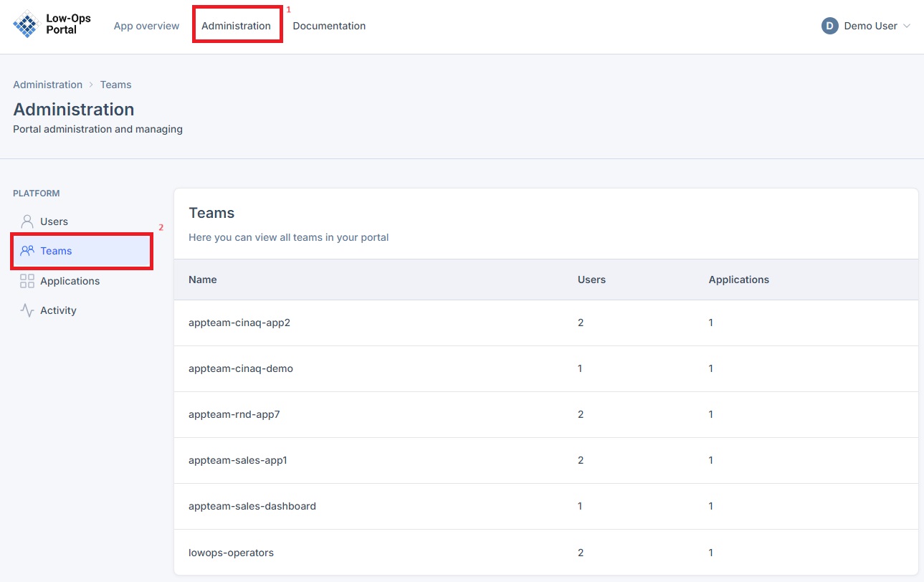Viewport: 924px width, 582px height.
Task: Click the Low-Ops Portal title text
Action: (68, 24)
